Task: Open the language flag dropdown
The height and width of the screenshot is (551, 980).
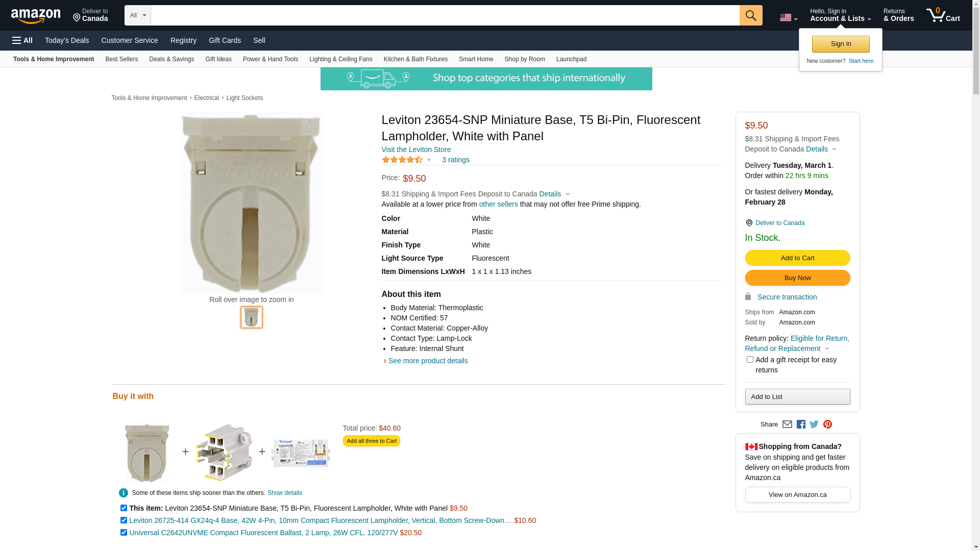Action: pyautogui.click(x=788, y=18)
